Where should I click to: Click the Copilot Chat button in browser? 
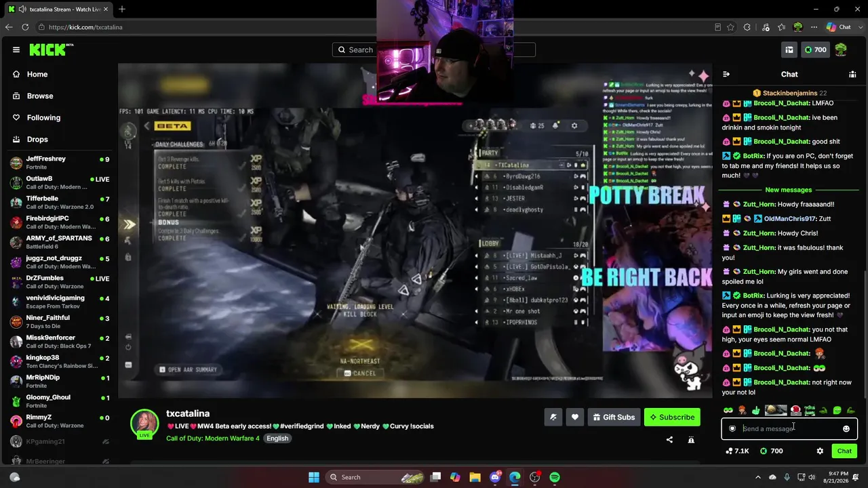(x=838, y=27)
